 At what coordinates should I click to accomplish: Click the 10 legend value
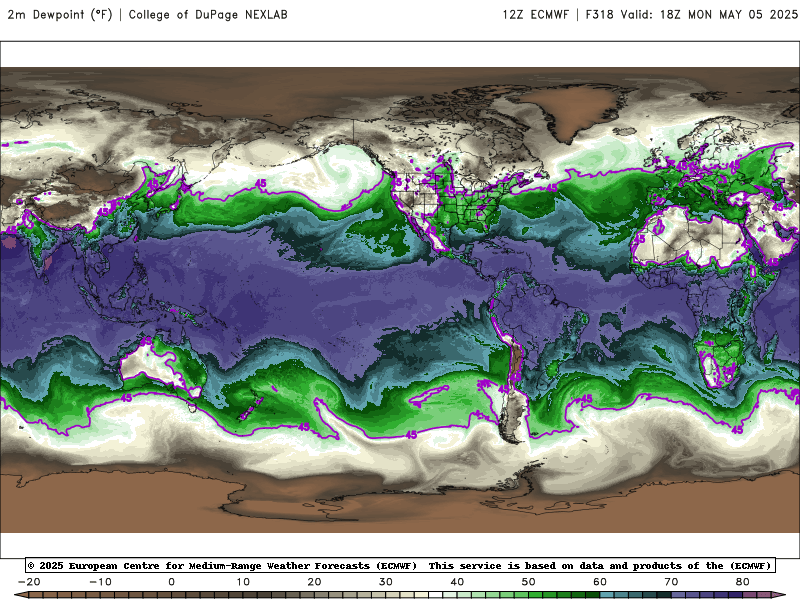(243, 582)
